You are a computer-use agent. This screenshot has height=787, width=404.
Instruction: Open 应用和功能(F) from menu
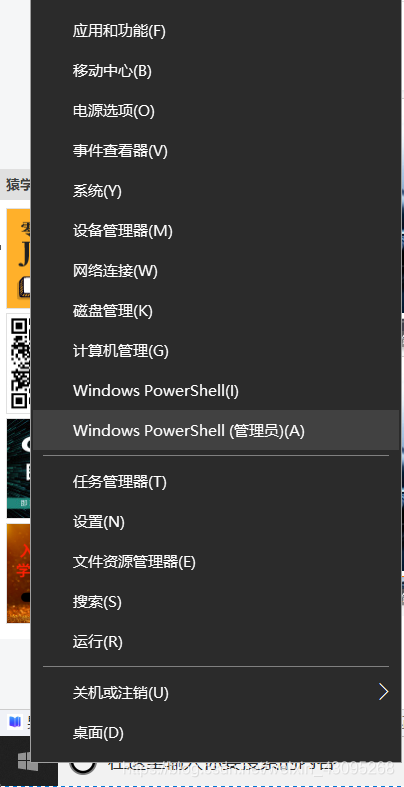click(x=216, y=31)
